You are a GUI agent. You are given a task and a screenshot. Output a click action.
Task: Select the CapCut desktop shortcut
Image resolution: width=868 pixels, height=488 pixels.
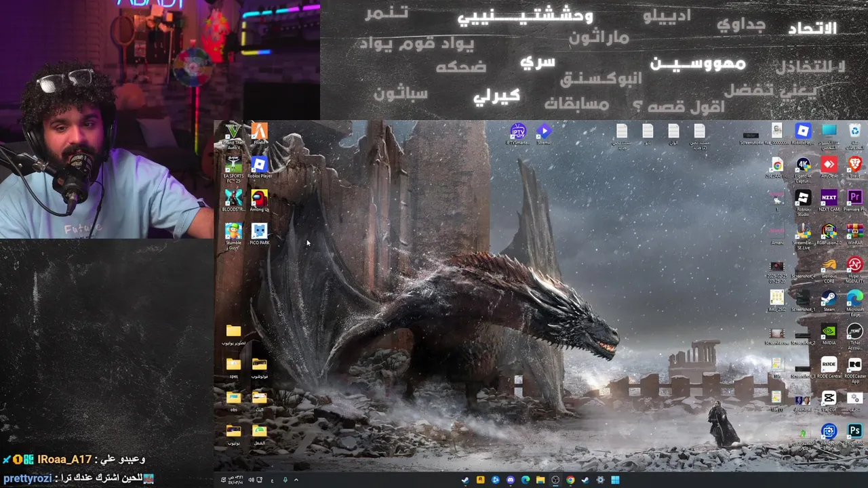[829, 401]
